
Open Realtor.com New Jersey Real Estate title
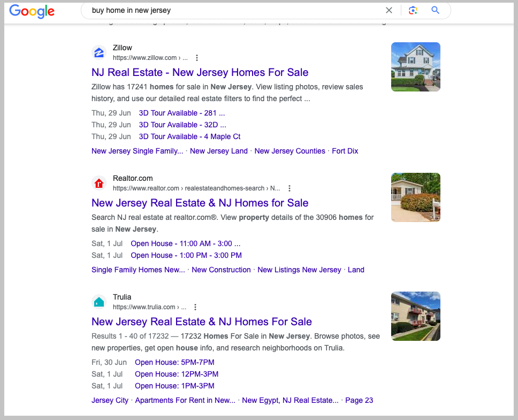click(x=200, y=203)
